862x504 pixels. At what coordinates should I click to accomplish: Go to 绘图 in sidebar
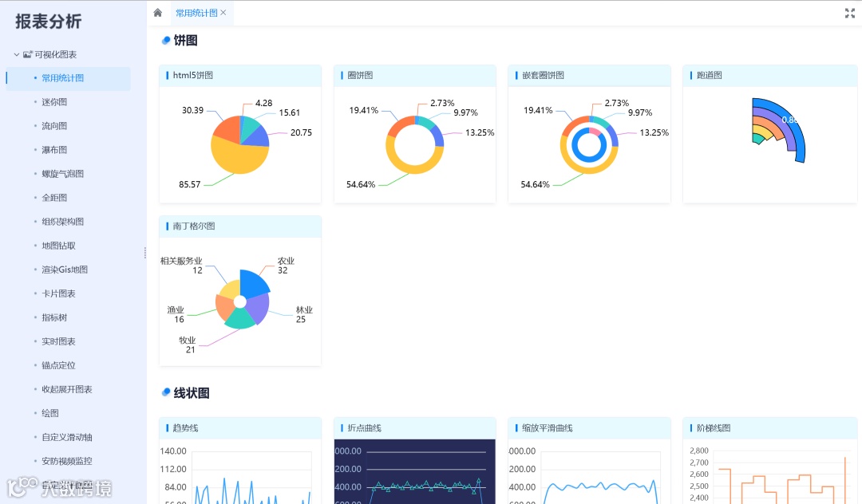(50, 413)
